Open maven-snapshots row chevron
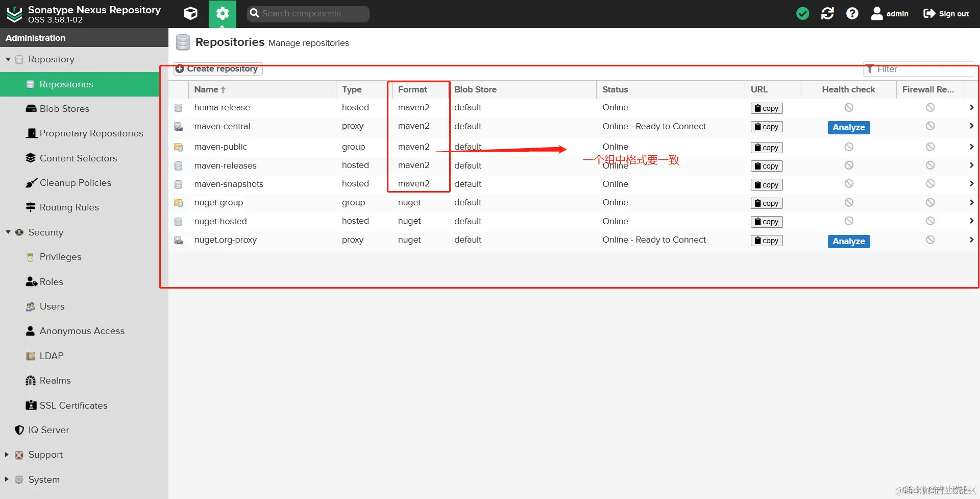Image resolution: width=980 pixels, height=499 pixels. pos(971,184)
